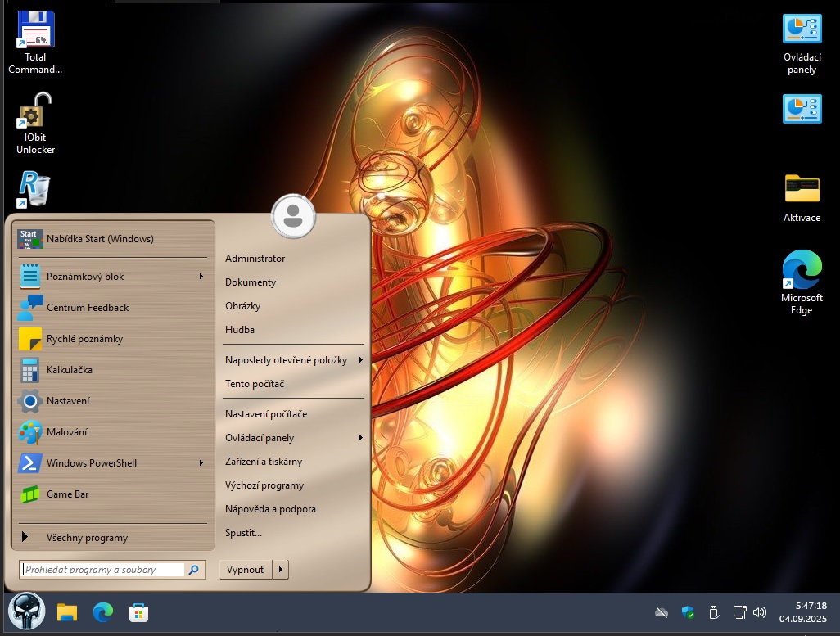Click the skull Start button in taskbar

[x=26, y=612]
